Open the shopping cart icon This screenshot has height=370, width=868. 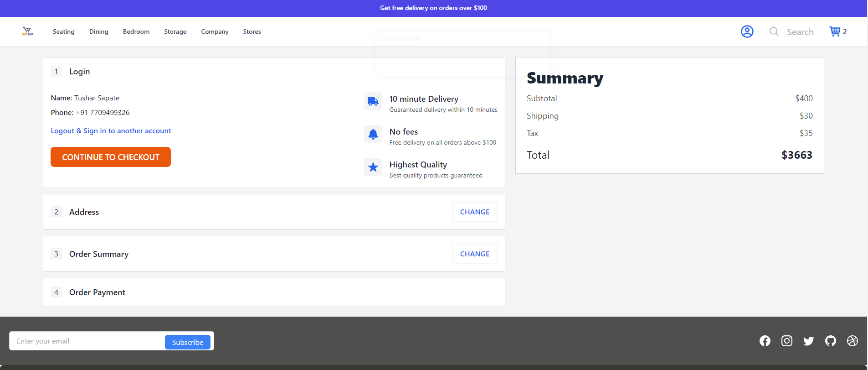tap(835, 31)
